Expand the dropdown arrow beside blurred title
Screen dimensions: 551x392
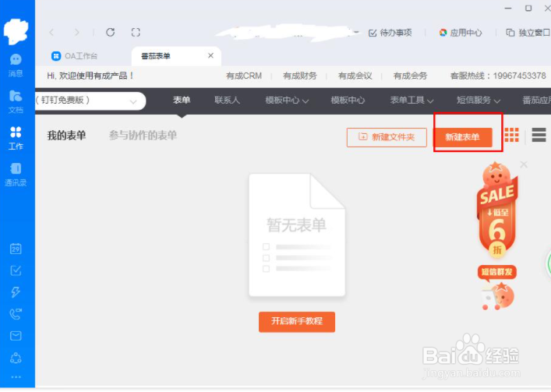(x=356, y=32)
